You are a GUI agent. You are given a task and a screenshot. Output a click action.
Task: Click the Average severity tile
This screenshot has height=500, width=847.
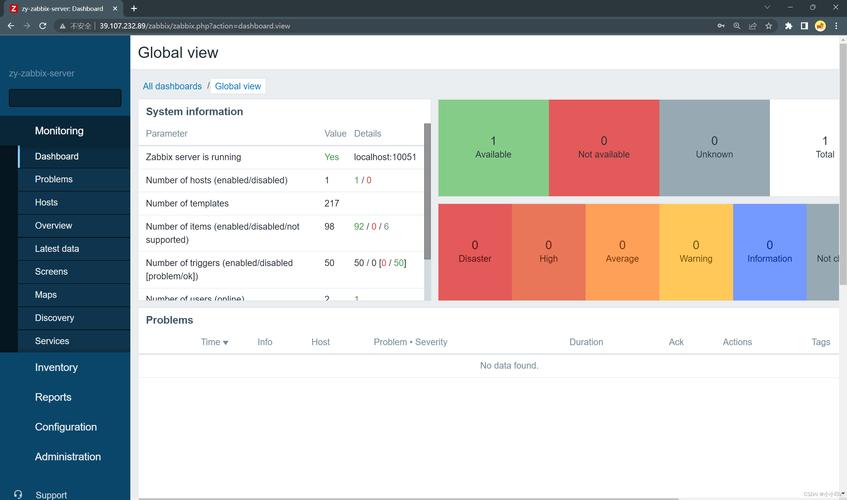point(622,252)
